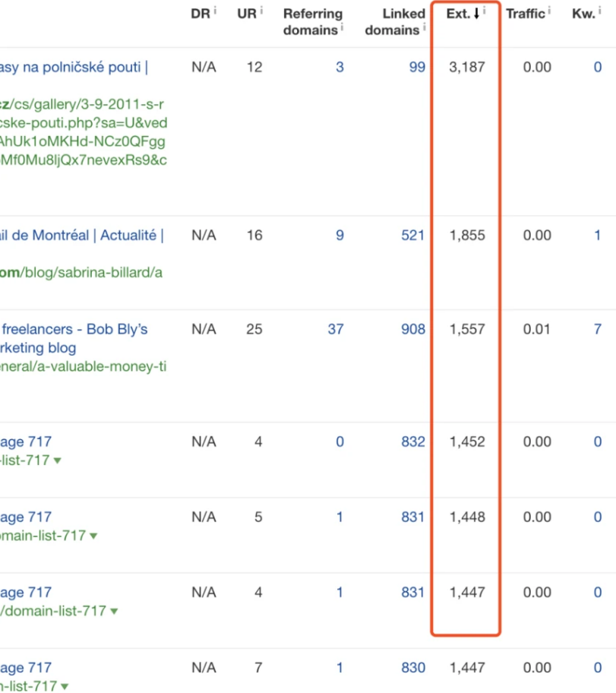Click the info icon next to DR header
The image size is (616, 693).
tap(215, 11)
